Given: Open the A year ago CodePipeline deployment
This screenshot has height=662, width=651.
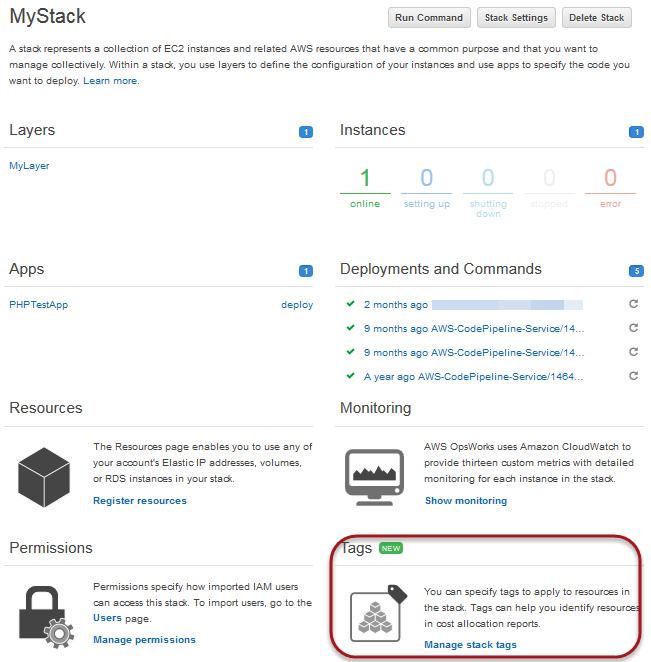Looking at the screenshot, I should point(473,377).
